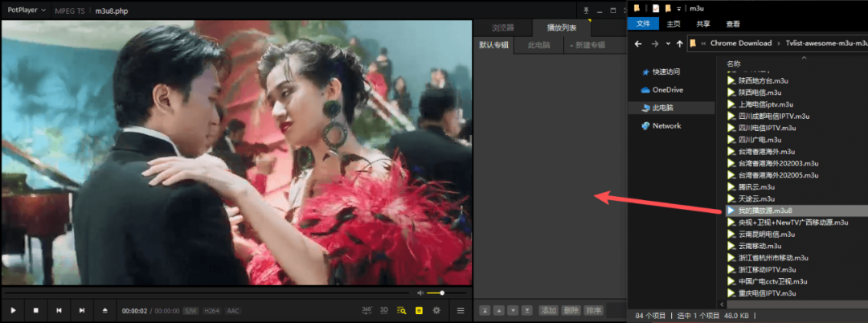The height and width of the screenshot is (323, 868).
Task: Click the AAC audio codec label
Action: point(233,311)
